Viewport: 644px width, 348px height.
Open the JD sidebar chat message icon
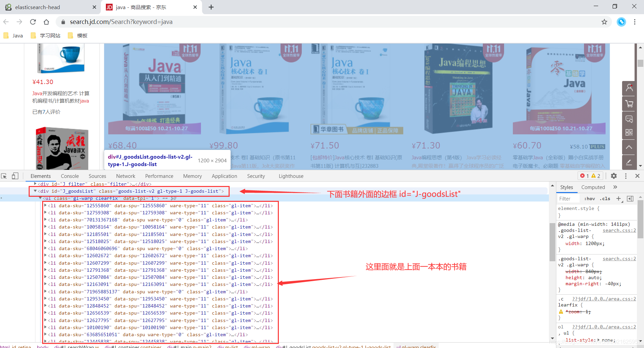click(x=629, y=119)
